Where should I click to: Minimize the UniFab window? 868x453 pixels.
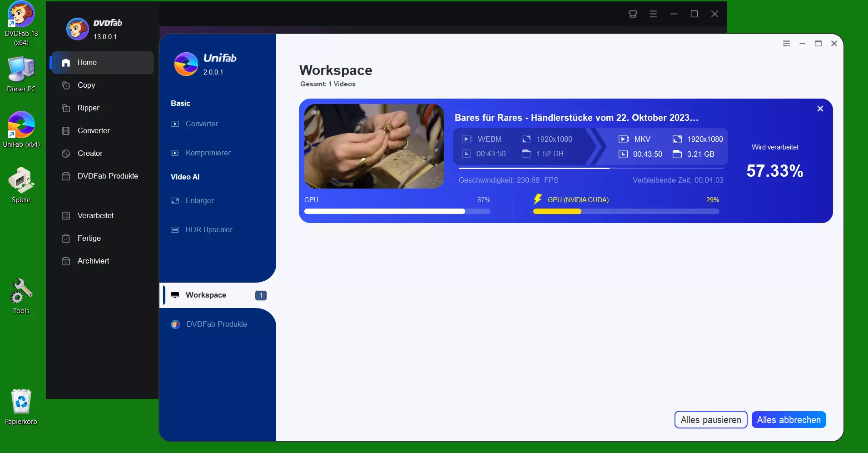click(803, 44)
